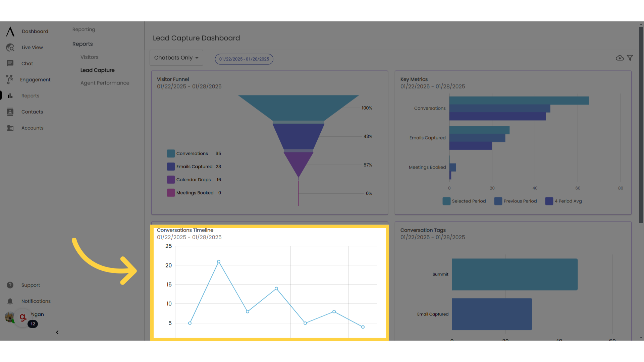Screen dimensions: 644x362
Task: Click the Support label
Action: 31,285
